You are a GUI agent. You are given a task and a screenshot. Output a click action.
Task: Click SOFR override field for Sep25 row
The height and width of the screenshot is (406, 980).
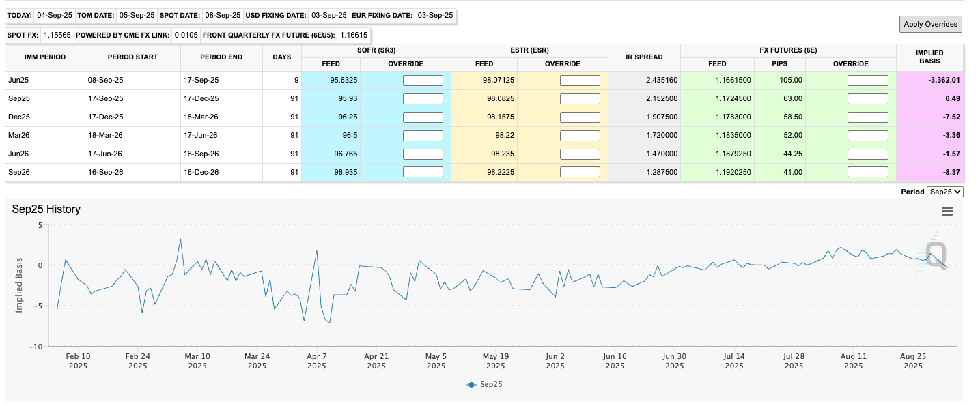pyautogui.click(x=423, y=99)
